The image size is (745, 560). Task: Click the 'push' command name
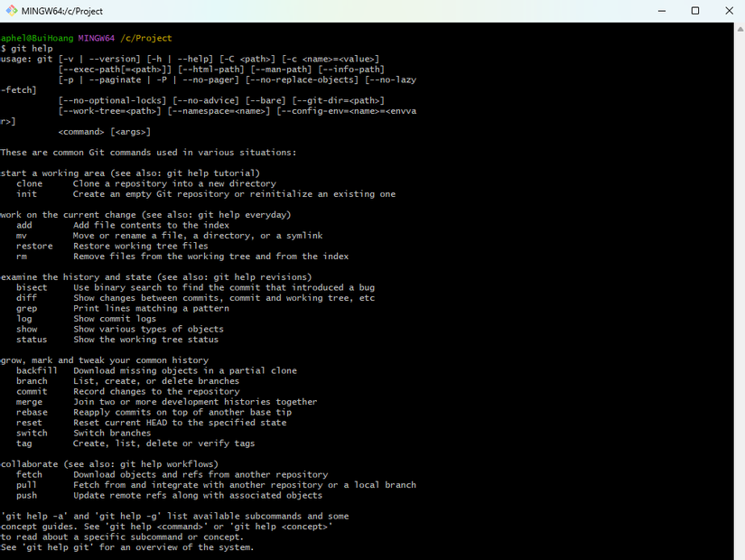click(x=26, y=496)
